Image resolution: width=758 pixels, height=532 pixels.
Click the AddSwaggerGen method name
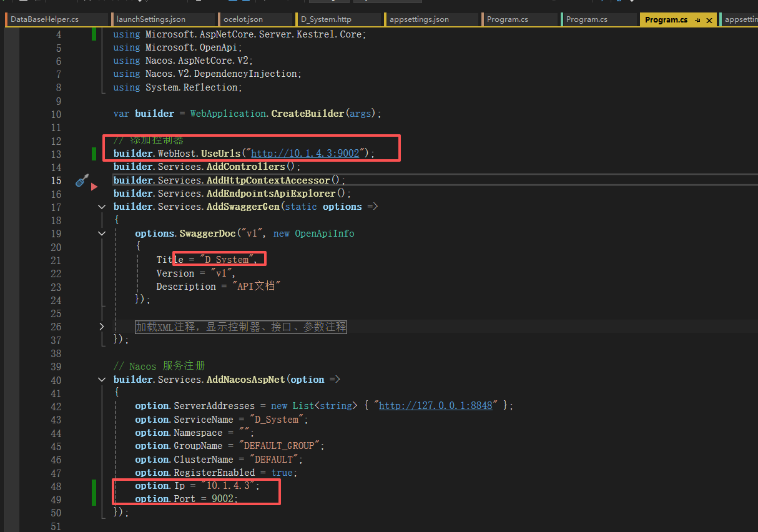tap(244, 207)
